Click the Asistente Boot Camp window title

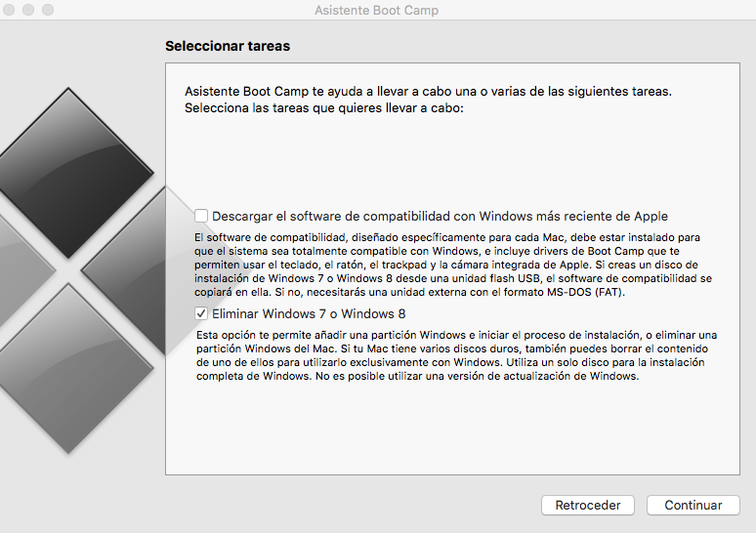click(x=377, y=10)
